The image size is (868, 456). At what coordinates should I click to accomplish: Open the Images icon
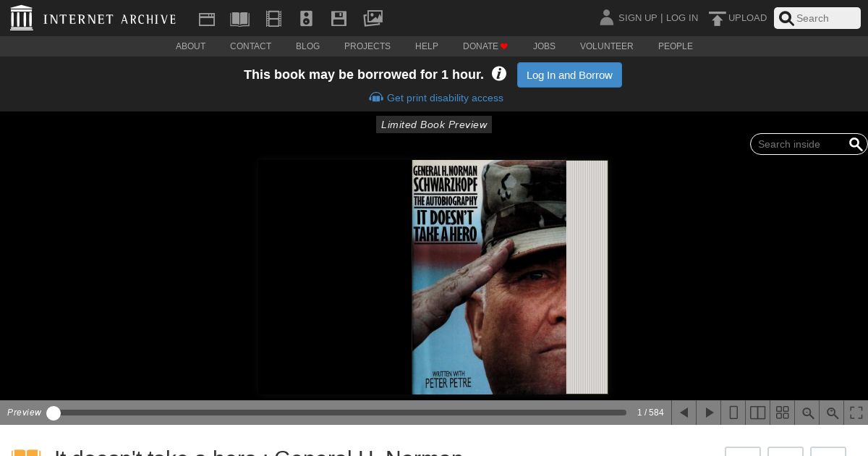click(x=373, y=18)
